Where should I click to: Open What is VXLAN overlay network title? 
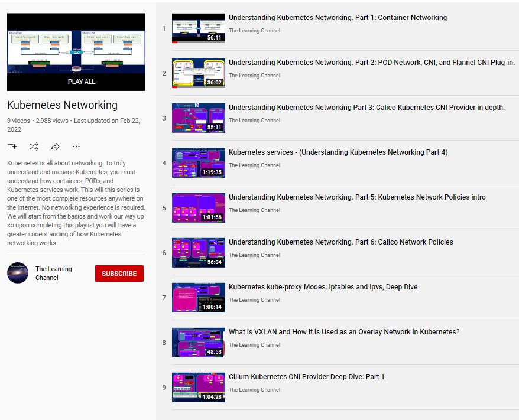tap(344, 332)
